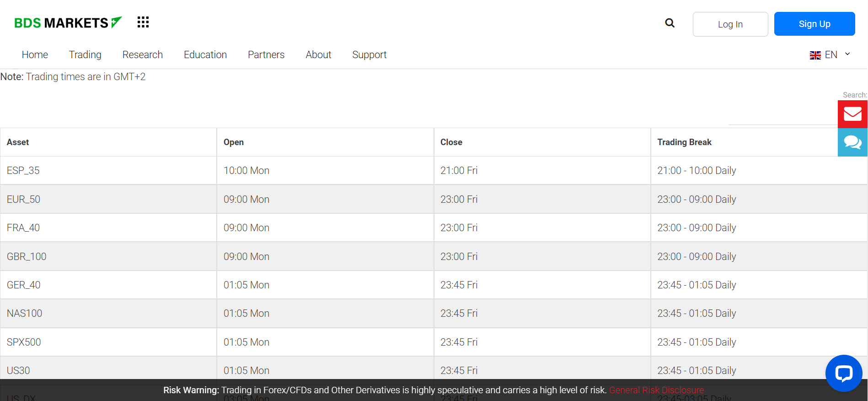Open the Education menu

205,55
